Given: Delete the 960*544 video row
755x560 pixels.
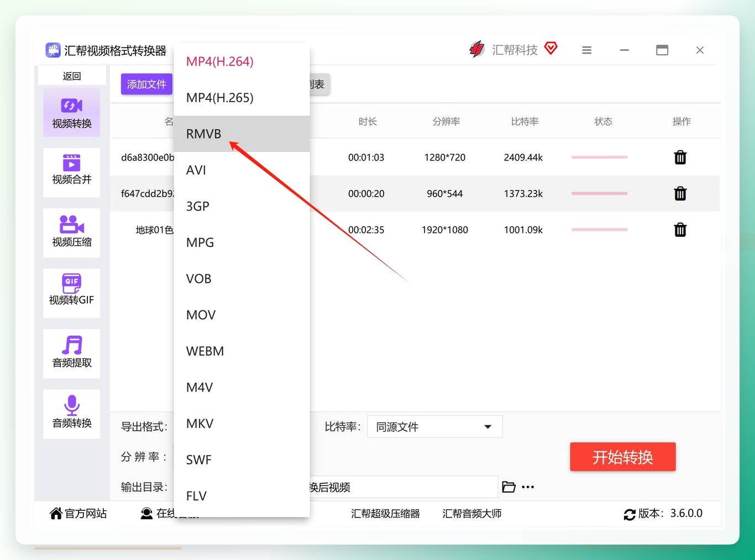Looking at the screenshot, I should (680, 193).
